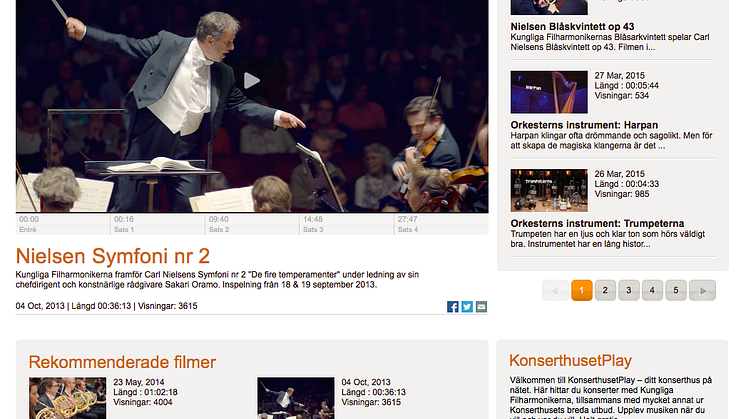Open recommended film thumbnail from 04 Oct, 2013
Image resolution: width=746 pixels, height=419 pixels.
(296, 398)
